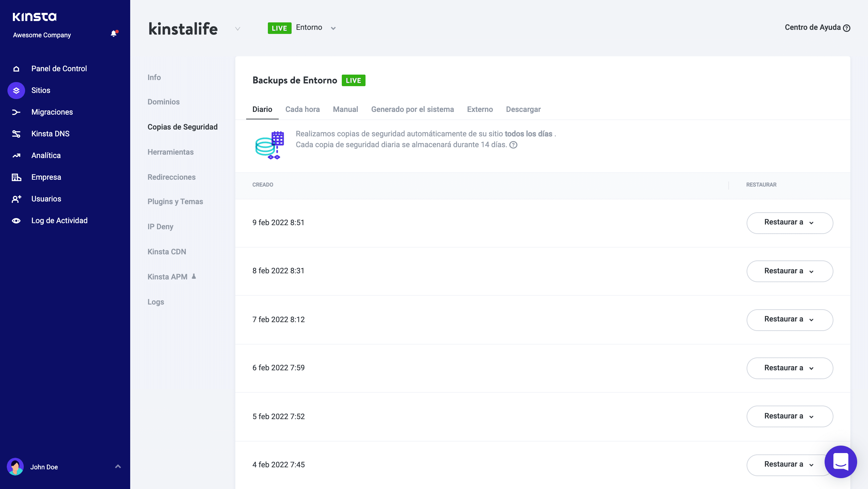Open the Entorno environment dropdown

(x=333, y=28)
